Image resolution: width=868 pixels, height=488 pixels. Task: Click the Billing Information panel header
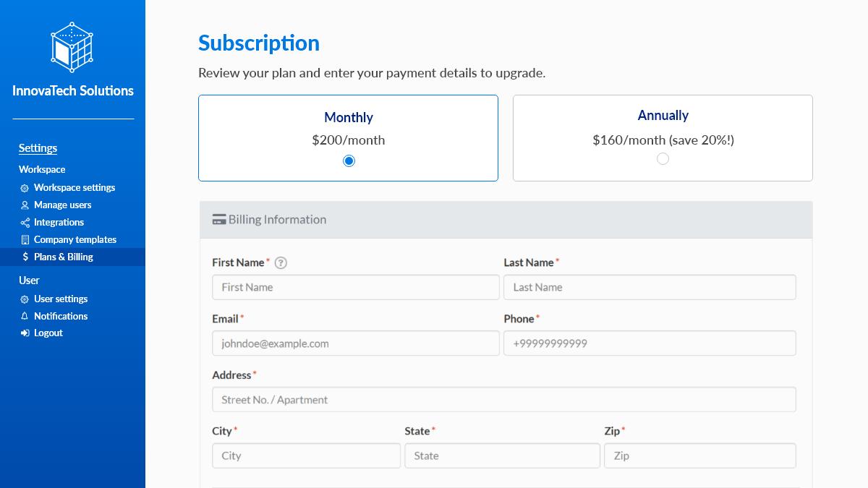coord(506,220)
